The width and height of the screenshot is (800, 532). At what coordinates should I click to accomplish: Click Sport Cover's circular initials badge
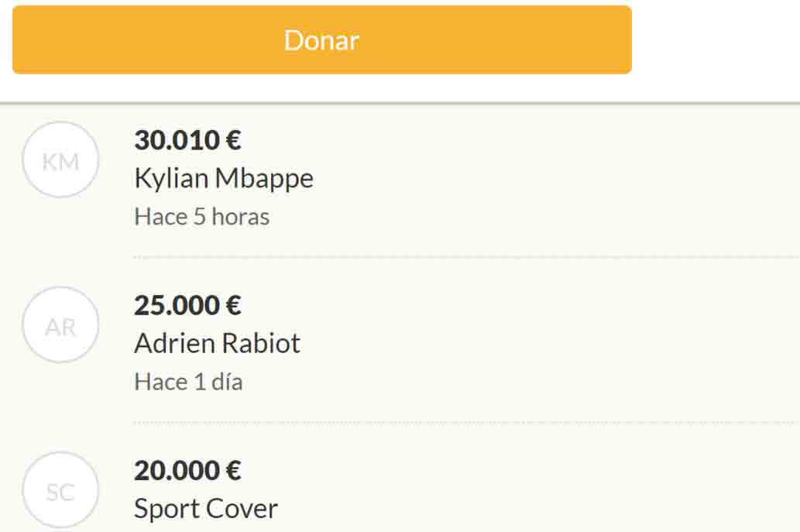(60, 488)
